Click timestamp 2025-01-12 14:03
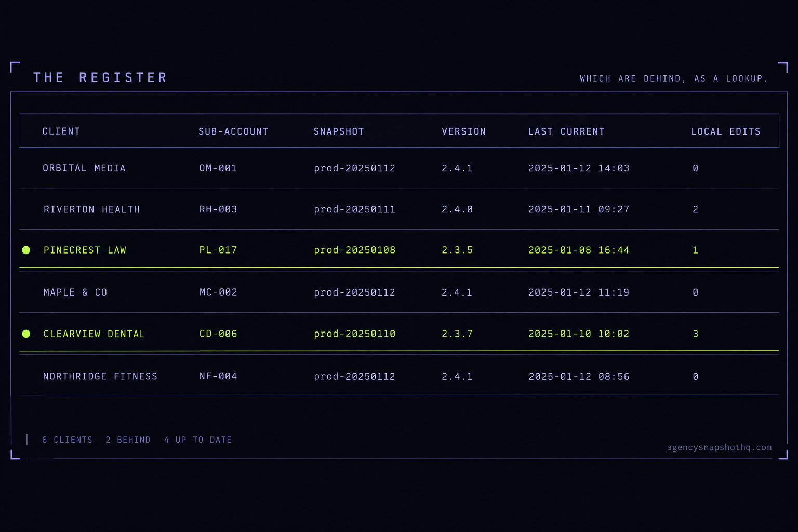This screenshot has height=532, width=798. [579, 168]
